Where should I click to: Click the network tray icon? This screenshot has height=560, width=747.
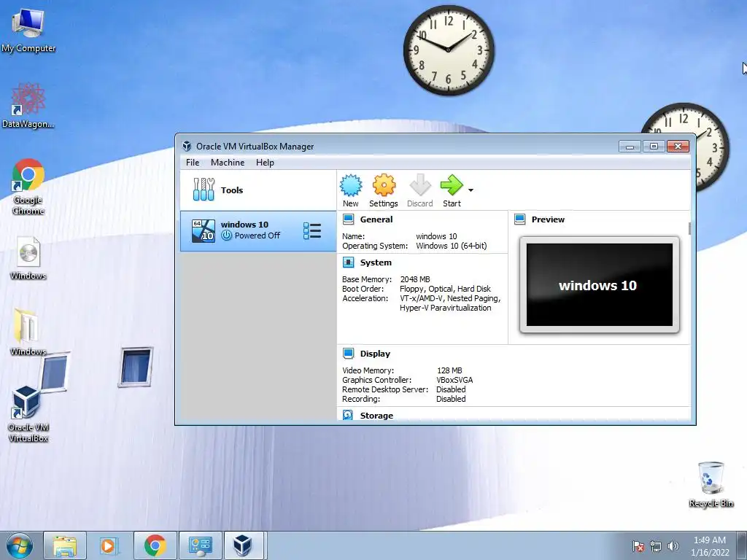[x=656, y=546]
